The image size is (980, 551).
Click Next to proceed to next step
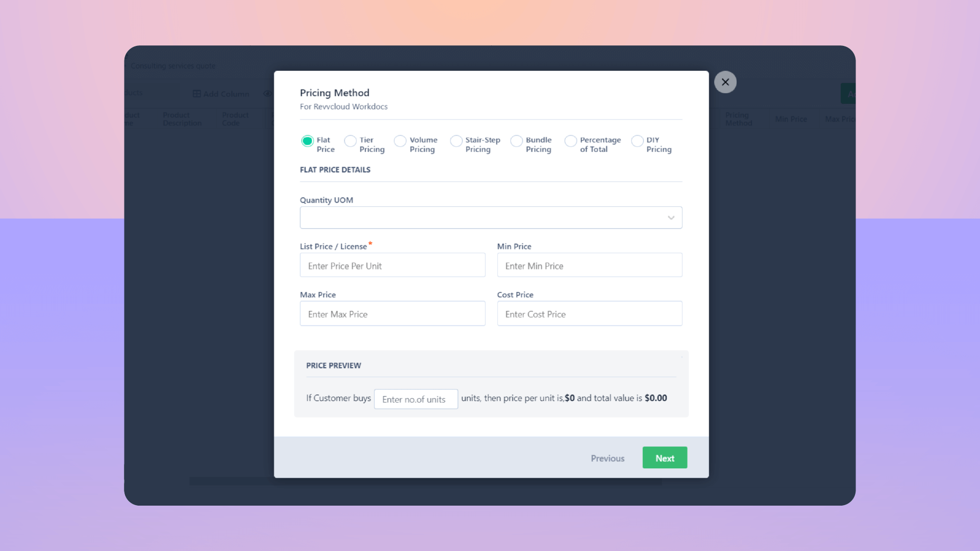click(665, 458)
